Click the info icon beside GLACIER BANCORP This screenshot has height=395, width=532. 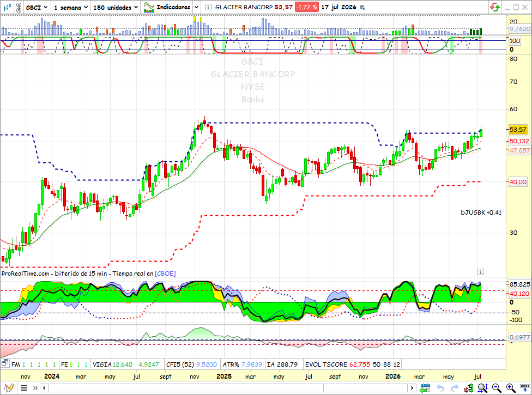tap(208, 7)
